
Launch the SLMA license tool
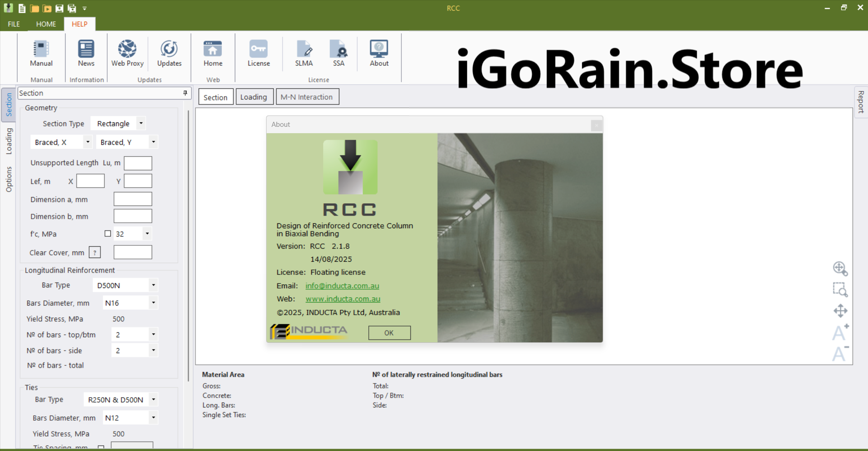304,53
